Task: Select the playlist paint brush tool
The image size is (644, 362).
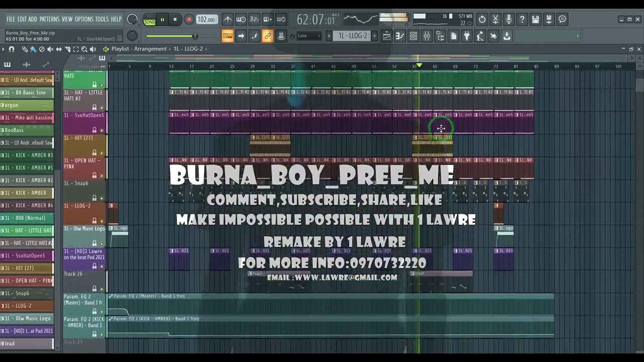Action: 33,49
